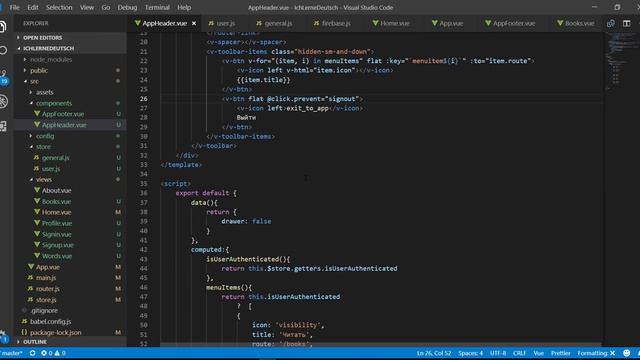Image resolution: width=640 pixels, height=360 pixels.
Task: Open the Go menu
Action: (106, 7)
